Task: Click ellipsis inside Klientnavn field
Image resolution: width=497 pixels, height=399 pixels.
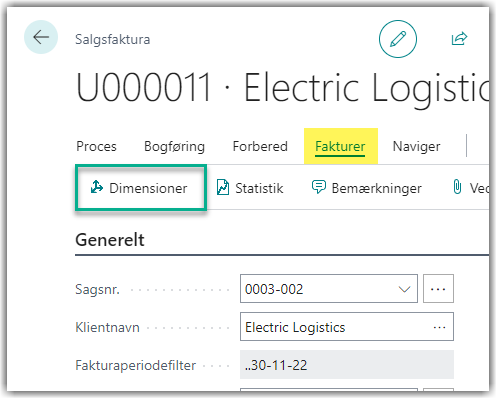Action: [x=439, y=327]
